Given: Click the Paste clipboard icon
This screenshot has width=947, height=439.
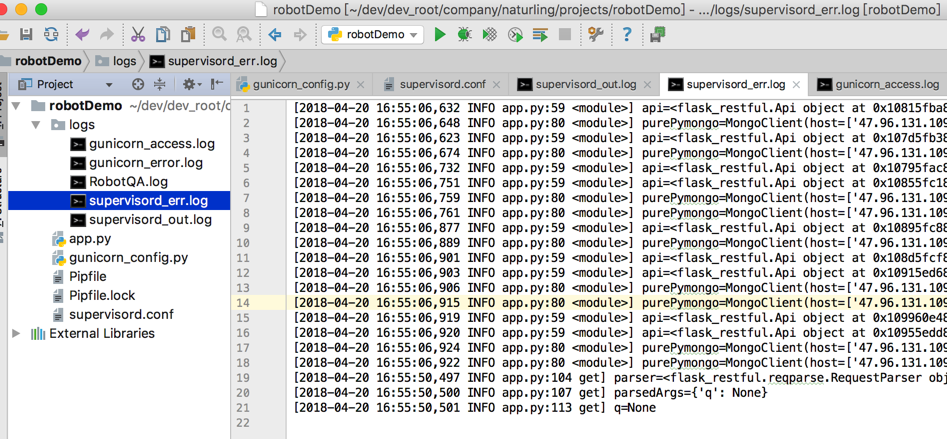Looking at the screenshot, I should click(x=188, y=34).
